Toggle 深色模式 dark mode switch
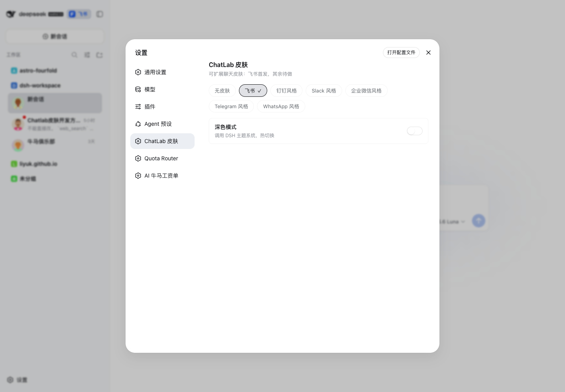 [x=415, y=131]
